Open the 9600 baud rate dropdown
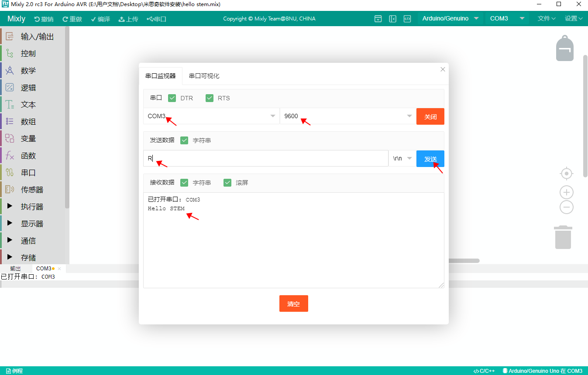588x375 pixels. [x=347, y=116]
